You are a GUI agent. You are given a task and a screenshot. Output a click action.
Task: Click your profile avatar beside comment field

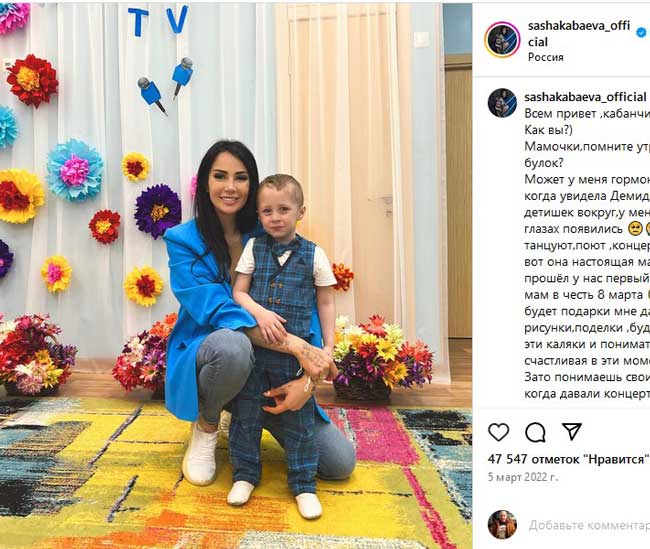click(502, 525)
